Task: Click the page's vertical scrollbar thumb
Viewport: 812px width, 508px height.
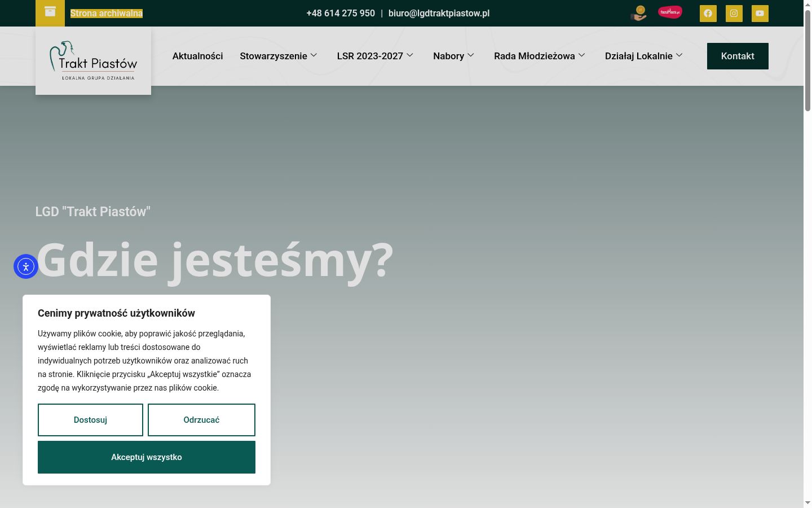Action: click(x=807, y=60)
